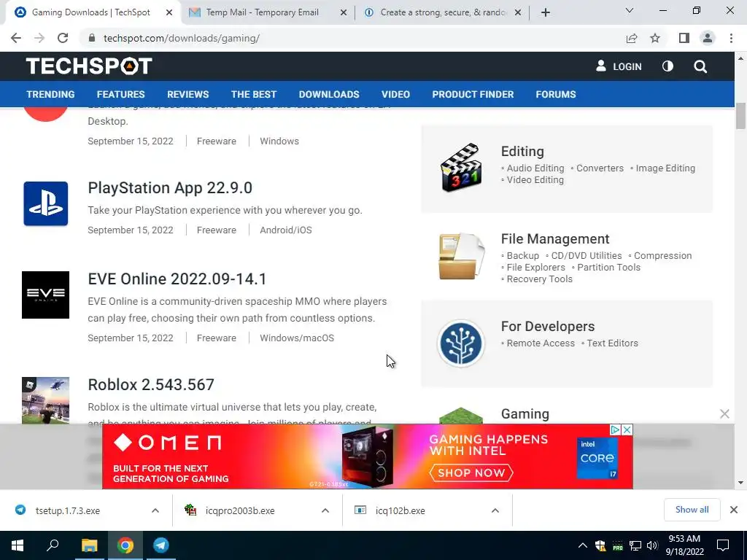Viewport: 747px width, 560px height.
Task: Open File Explorer from taskbar
Action: click(x=89, y=545)
